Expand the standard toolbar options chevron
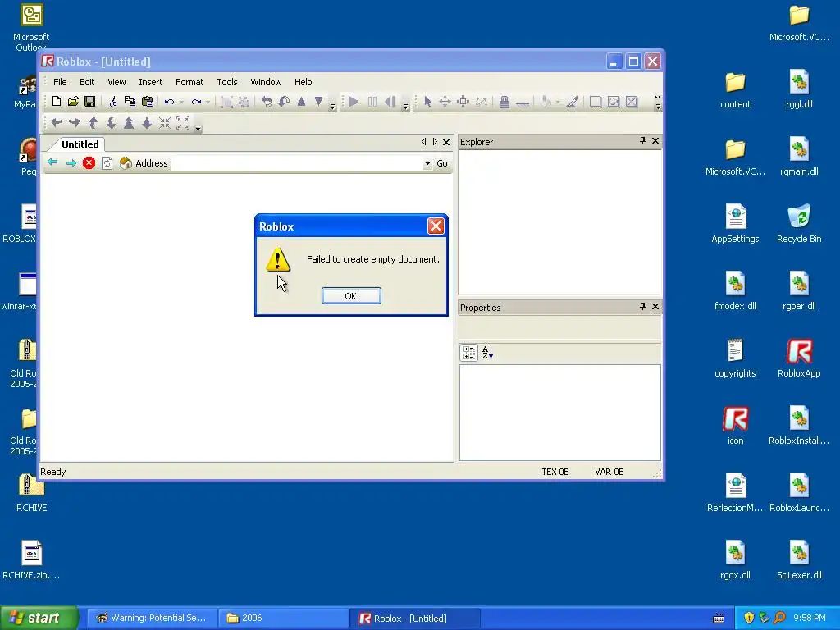This screenshot has width=840, height=630. coord(332,106)
